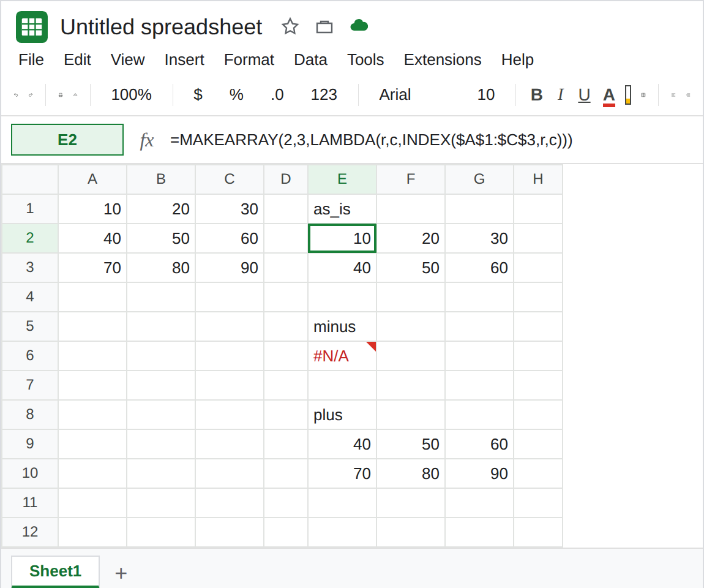Select column C header
This screenshot has width=704, height=588.
(230, 179)
